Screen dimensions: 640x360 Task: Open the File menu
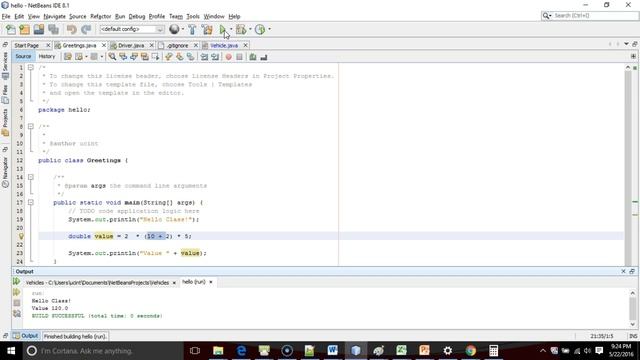pos(6,16)
